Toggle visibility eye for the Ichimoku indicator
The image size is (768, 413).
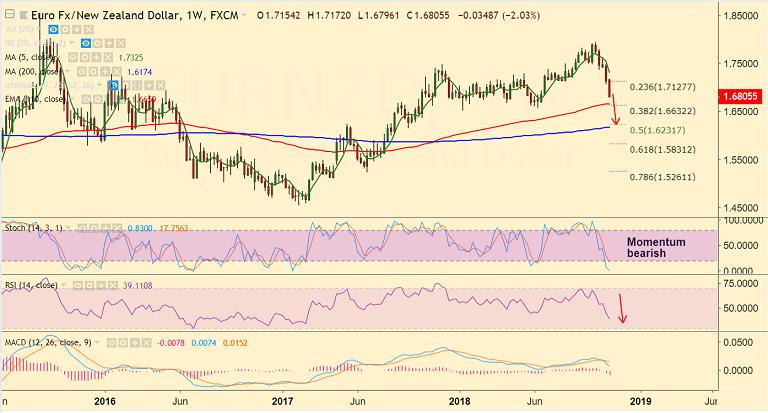click(114, 85)
